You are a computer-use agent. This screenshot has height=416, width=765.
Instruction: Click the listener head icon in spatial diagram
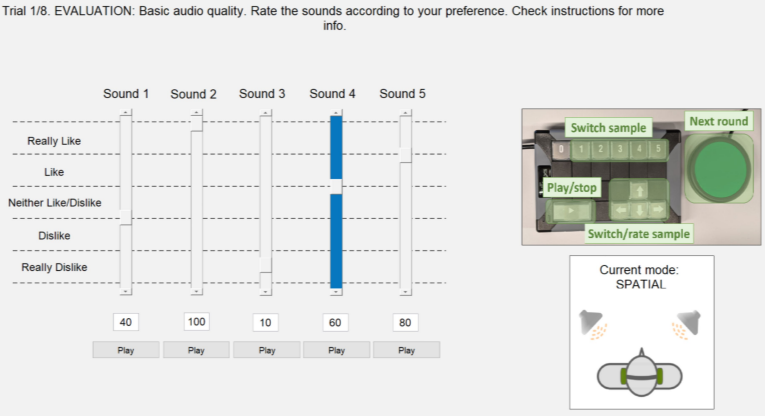tap(640, 375)
